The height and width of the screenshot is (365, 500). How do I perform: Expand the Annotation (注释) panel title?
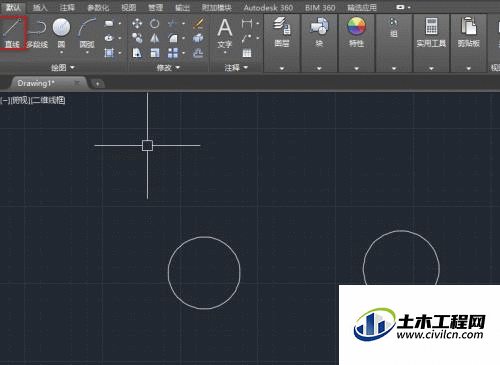(x=236, y=68)
